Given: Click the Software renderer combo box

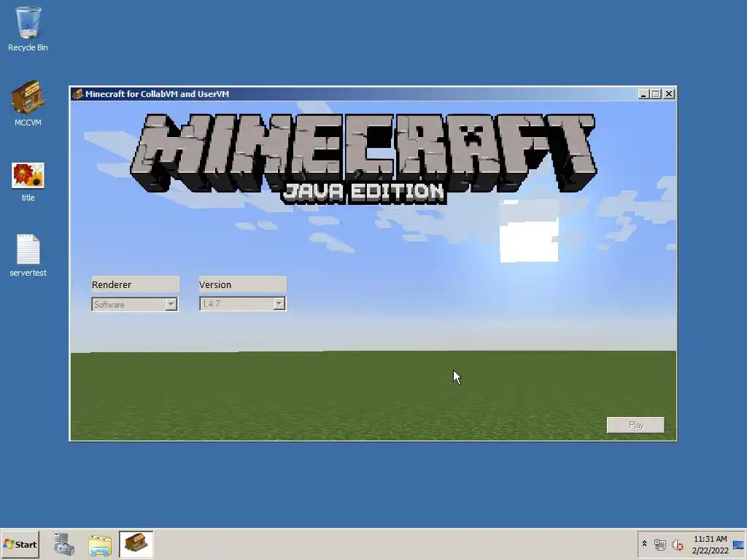Looking at the screenshot, I should pos(135,304).
